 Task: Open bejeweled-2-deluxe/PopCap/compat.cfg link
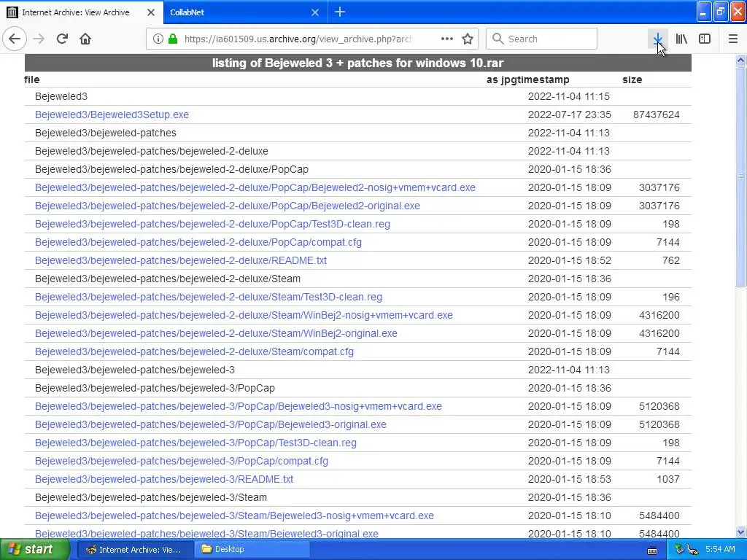coord(198,242)
